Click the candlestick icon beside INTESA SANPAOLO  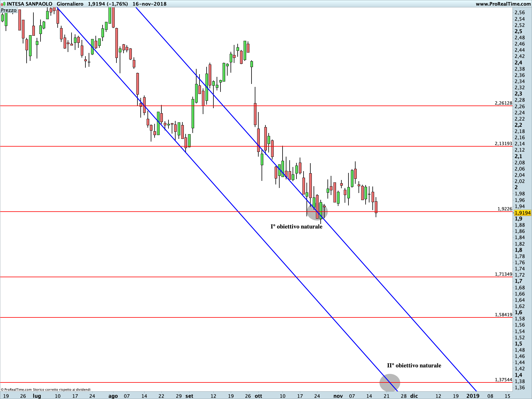pos(3,4)
